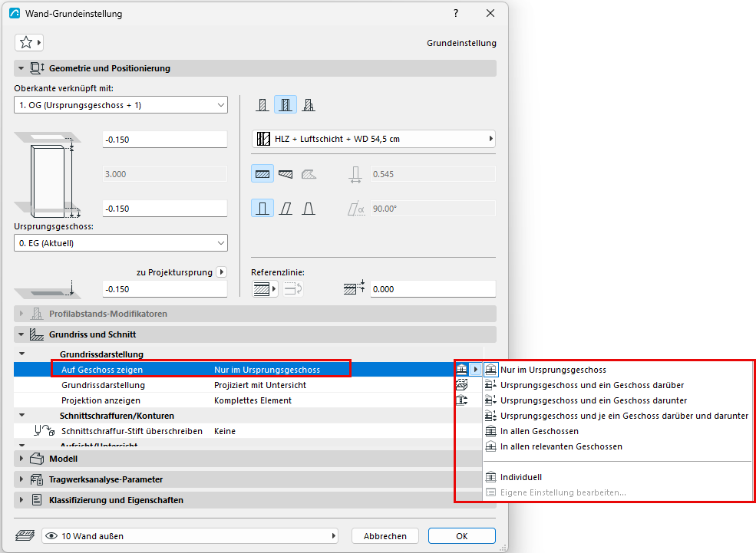Select the complex profile wall structure icon

[309, 105]
